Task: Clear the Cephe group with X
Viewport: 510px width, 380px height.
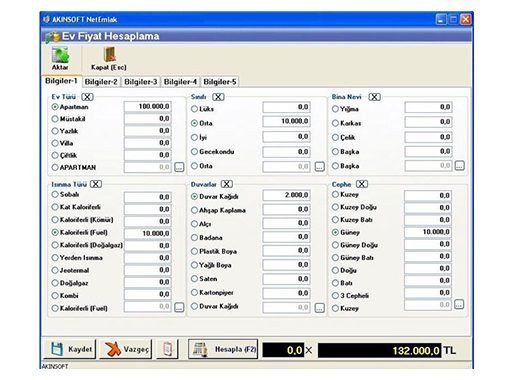Action: [362, 184]
